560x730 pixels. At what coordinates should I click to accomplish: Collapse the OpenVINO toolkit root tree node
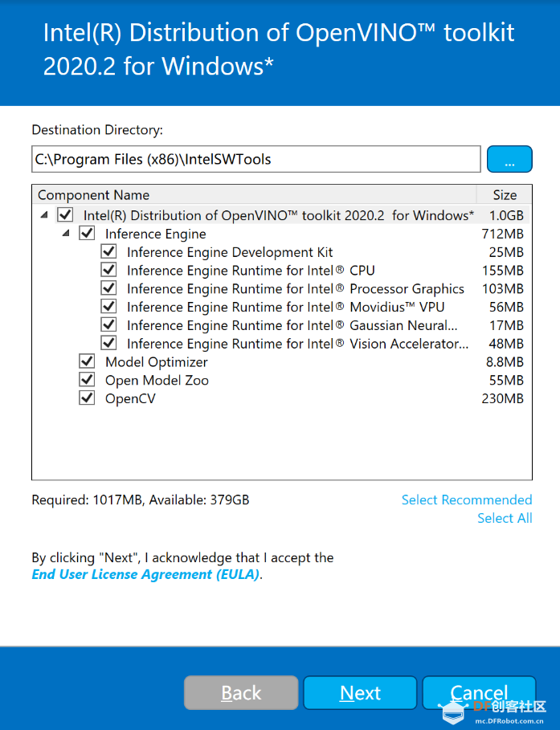[x=44, y=214]
